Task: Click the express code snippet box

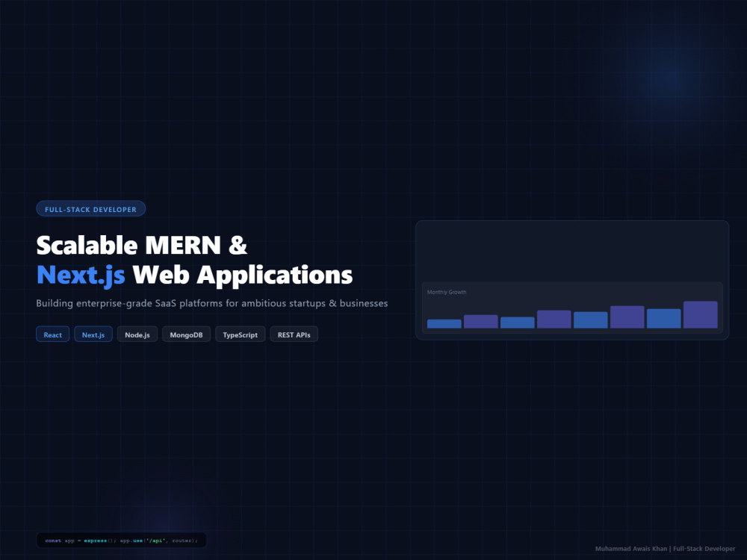Action: click(122, 541)
